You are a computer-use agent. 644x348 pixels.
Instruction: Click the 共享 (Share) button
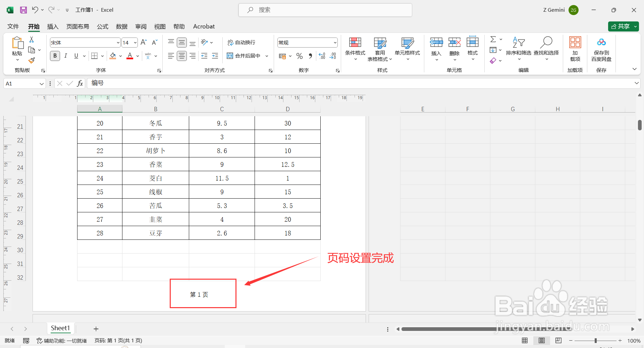click(623, 26)
